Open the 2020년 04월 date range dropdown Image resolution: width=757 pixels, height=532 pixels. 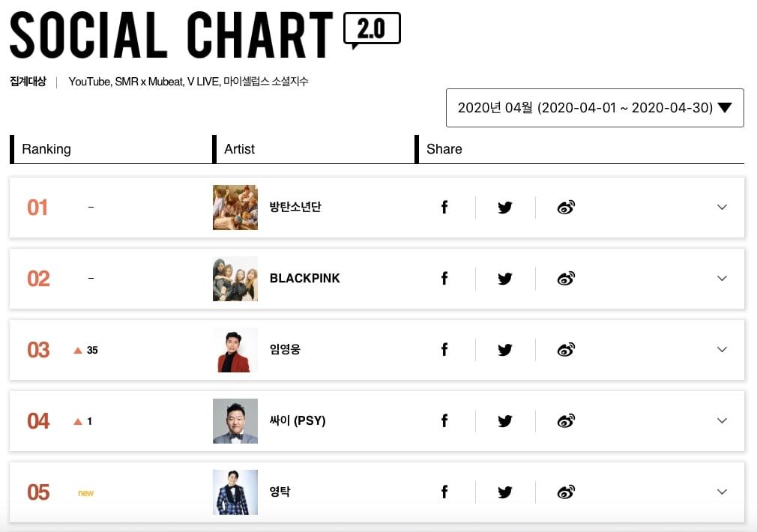594,108
